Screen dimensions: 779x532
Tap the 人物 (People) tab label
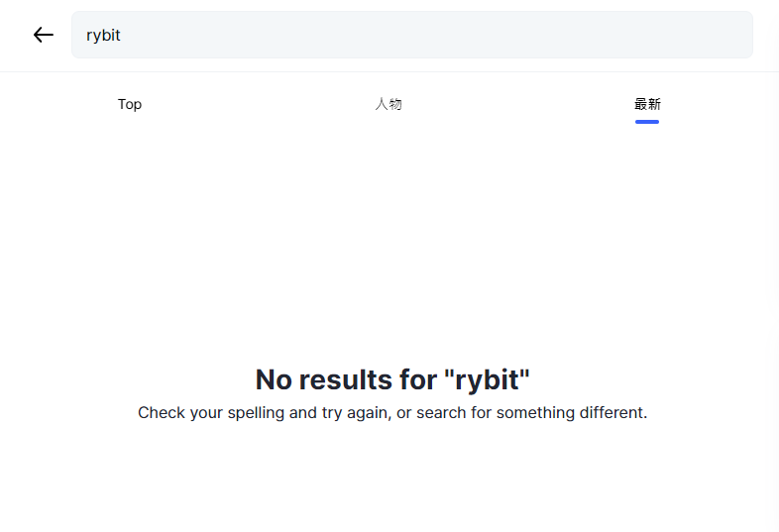pos(389,104)
